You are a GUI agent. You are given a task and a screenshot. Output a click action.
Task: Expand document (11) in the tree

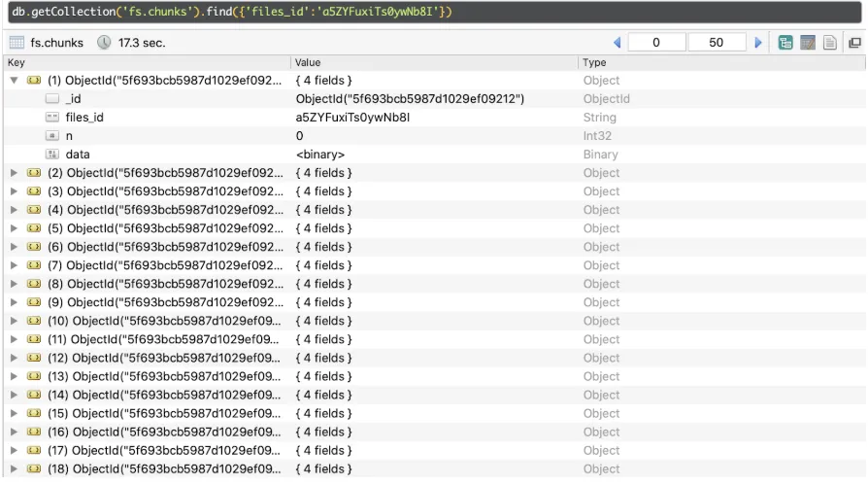tap(15, 339)
